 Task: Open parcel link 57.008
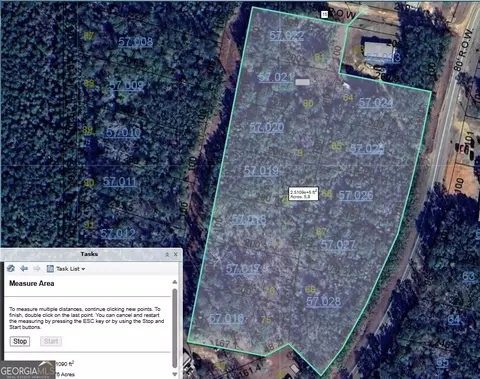[136, 42]
